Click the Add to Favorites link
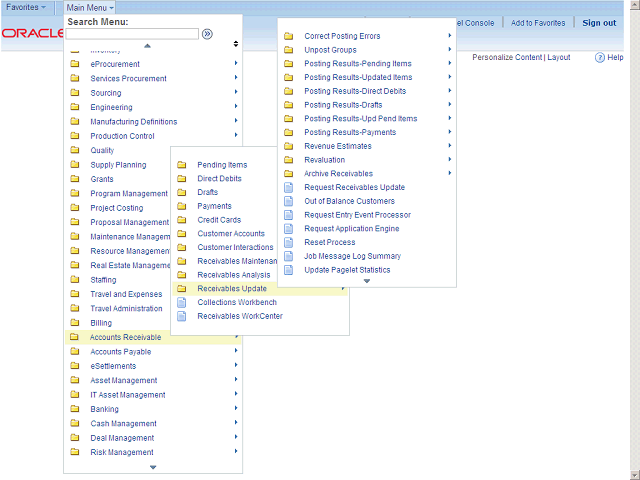This screenshot has height=480, width=640. pyautogui.click(x=537, y=23)
